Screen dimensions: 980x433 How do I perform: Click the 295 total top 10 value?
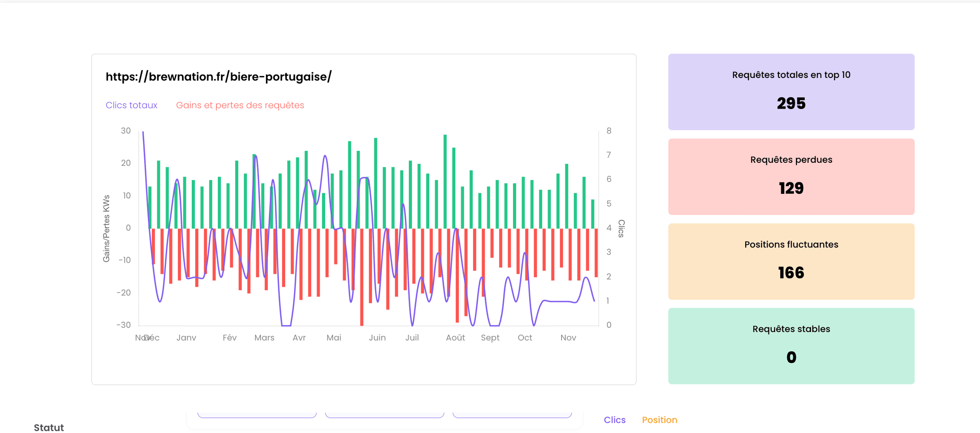click(x=791, y=104)
